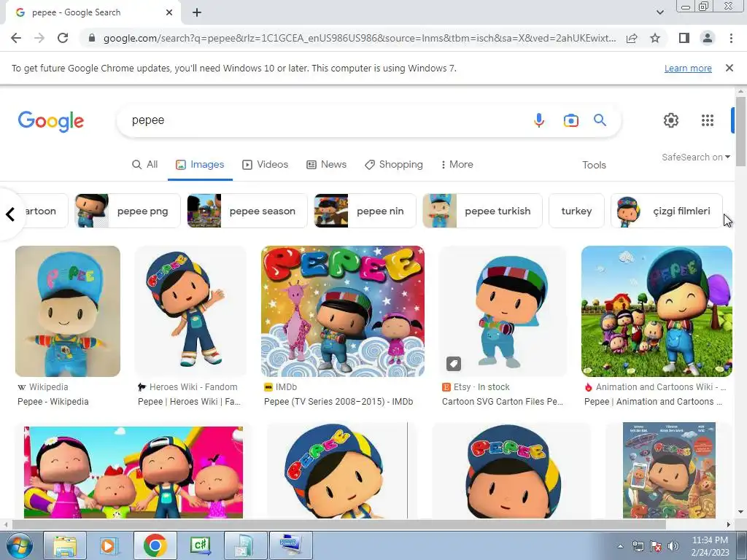Open the on-screen keyboard taskbar item

tap(290, 545)
